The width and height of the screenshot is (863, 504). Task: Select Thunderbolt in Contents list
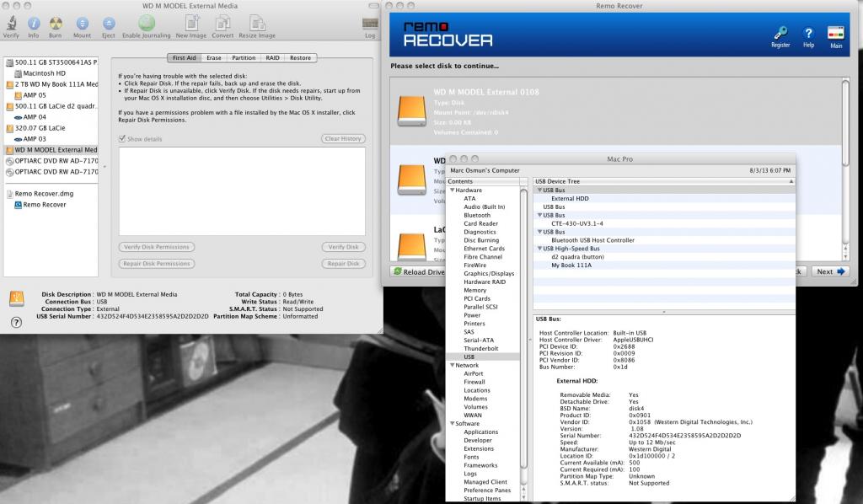tap(480, 349)
